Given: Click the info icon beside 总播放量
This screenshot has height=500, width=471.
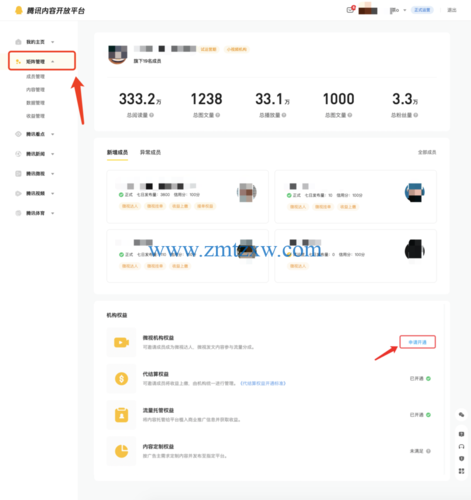Looking at the screenshot, I should (284, 115).
